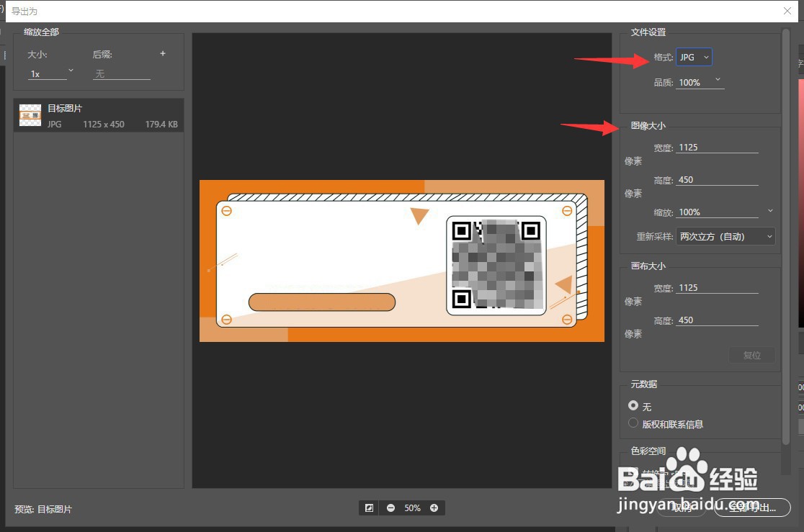Close the 导出为 dialog

click(787, 11)
